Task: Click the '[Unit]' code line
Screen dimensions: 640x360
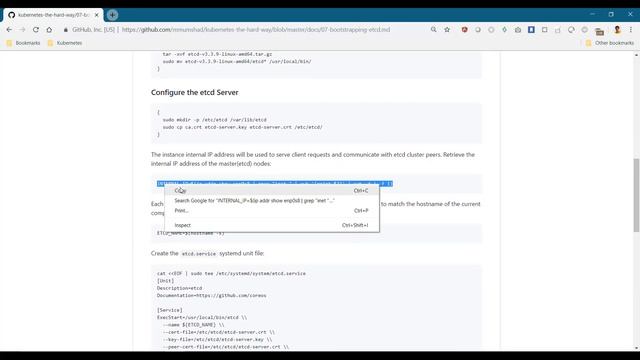Action: tap(166, 281)
